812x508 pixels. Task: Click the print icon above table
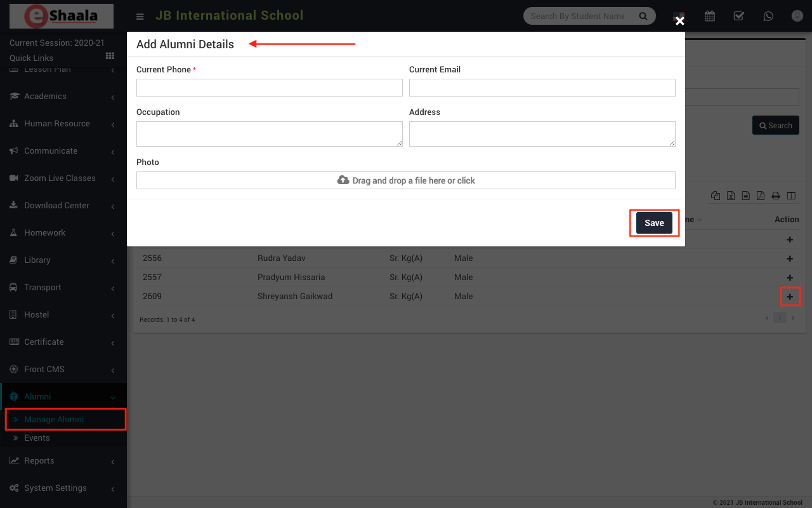[x=775, y=196]
